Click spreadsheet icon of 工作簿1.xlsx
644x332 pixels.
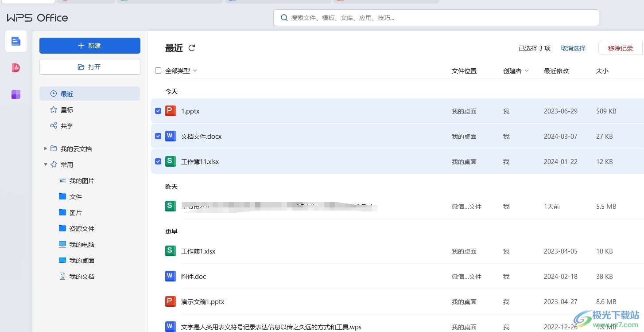tap(171, 251)
